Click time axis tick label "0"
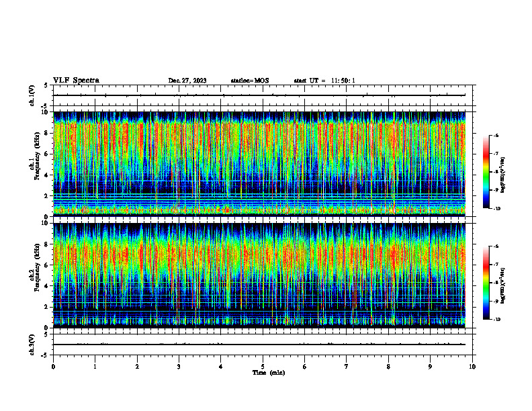 [x=53, y=367]
